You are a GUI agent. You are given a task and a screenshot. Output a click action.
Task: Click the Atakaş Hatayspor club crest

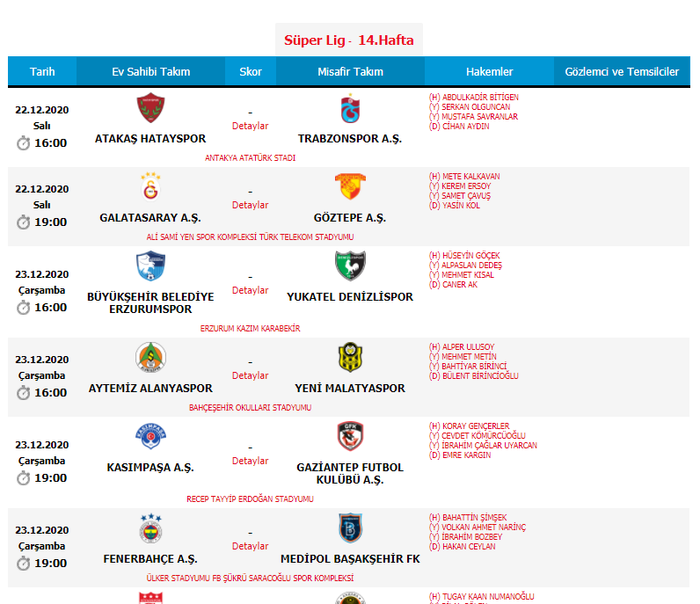click(150, 107)
